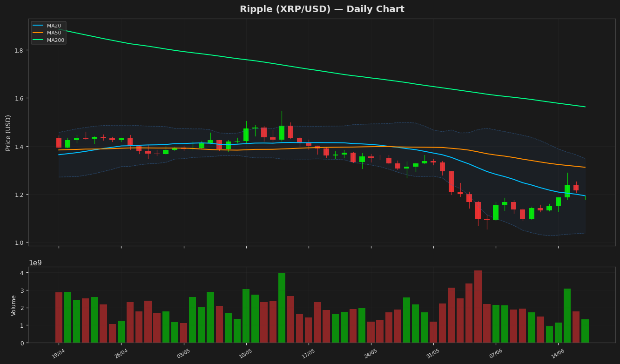Select the MA20 legend label
The image size is (620, 364).
[x=54, y=26]
